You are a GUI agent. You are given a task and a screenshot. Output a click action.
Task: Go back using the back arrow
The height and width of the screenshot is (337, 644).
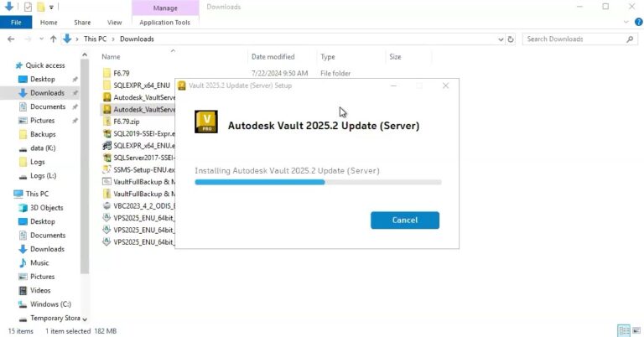11,39
